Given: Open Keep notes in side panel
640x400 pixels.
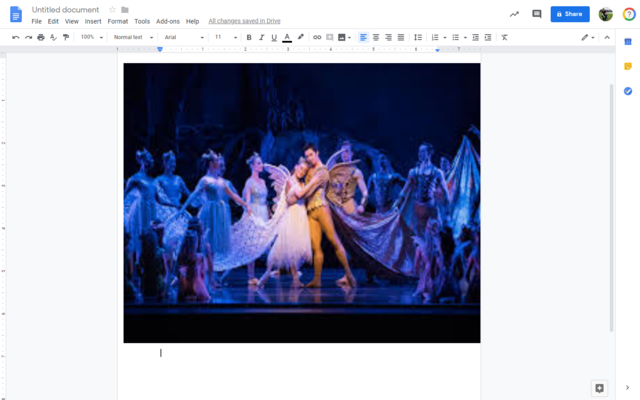Looking at the screenshot, I should click(628, 66).
